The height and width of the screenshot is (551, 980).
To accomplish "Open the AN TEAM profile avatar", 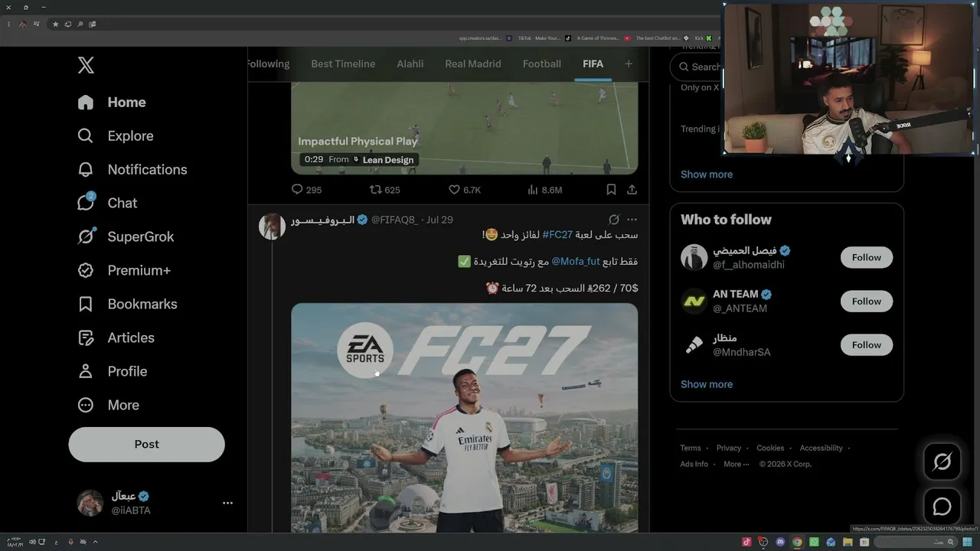I will tap(694, 302).
